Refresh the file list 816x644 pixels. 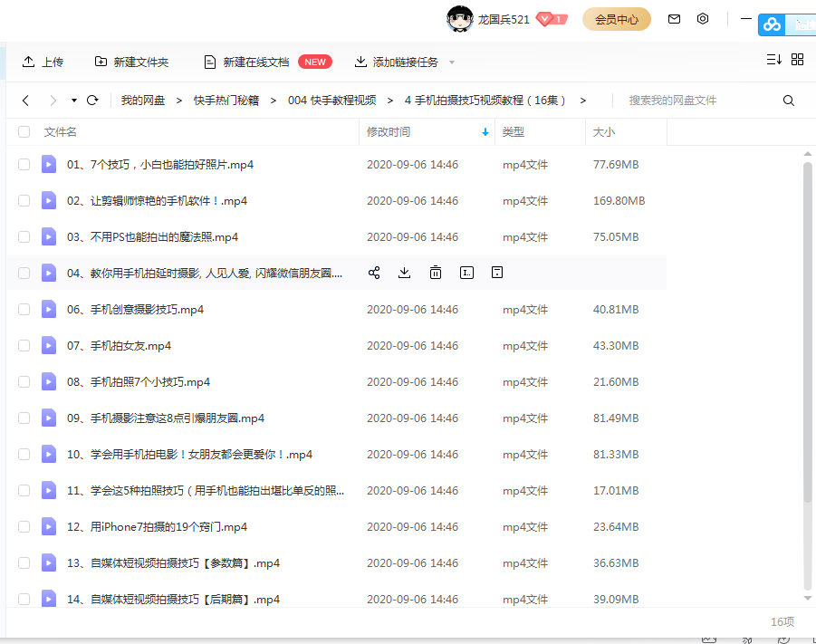coord(92,100)
